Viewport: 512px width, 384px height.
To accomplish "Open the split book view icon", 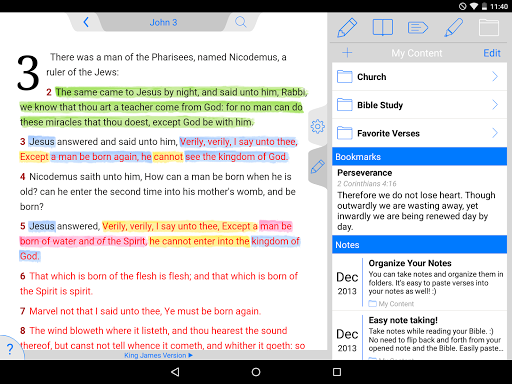I will pos(383,27).
